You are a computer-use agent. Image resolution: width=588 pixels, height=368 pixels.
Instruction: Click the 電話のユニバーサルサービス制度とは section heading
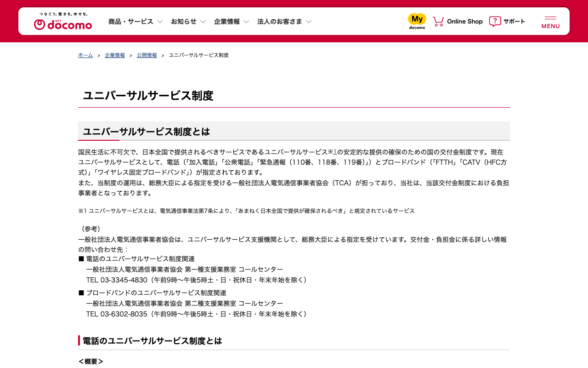click(152, 341)
